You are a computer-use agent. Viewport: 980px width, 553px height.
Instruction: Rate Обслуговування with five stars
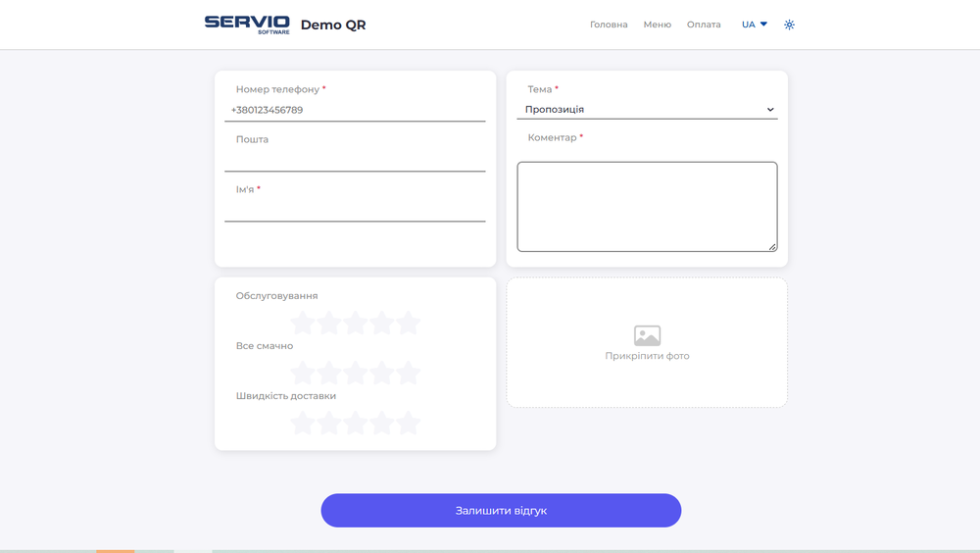(409, 323)
